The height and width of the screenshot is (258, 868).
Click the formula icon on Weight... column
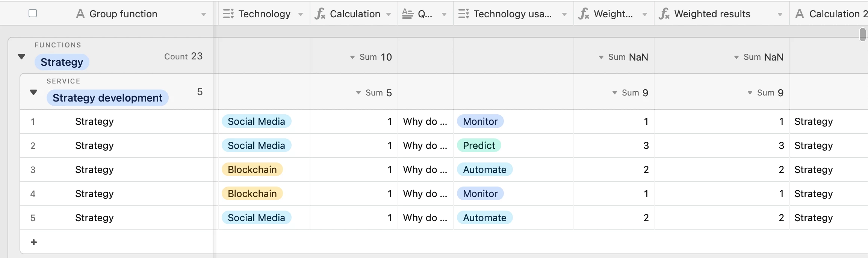click(584, 14)
